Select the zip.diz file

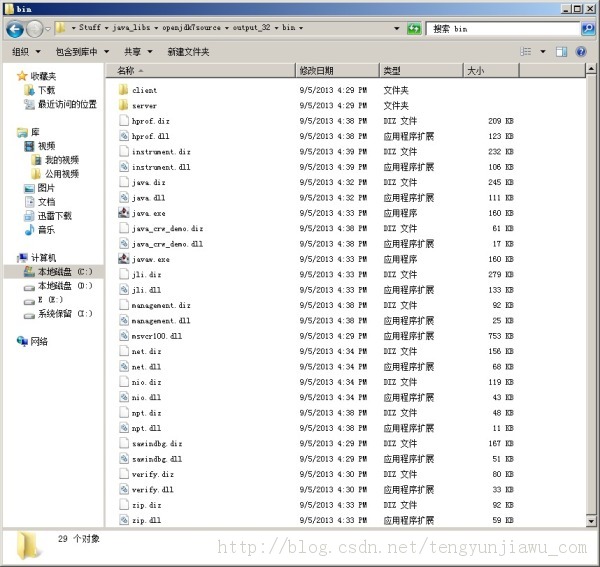(x=146, y=505)
